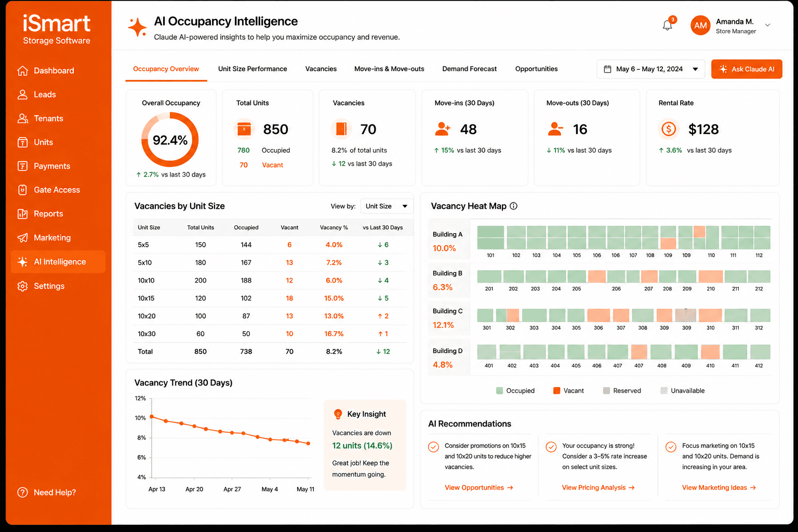
Task: Click the check icon beside Focus marketing recommendation
Action: coord(671,447)
